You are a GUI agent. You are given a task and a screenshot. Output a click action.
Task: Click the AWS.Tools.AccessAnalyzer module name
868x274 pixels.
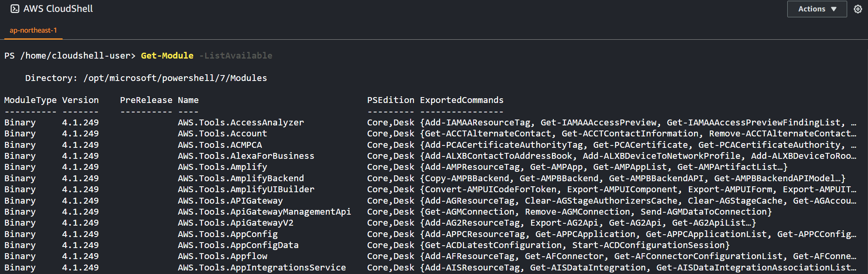point(241,123)
